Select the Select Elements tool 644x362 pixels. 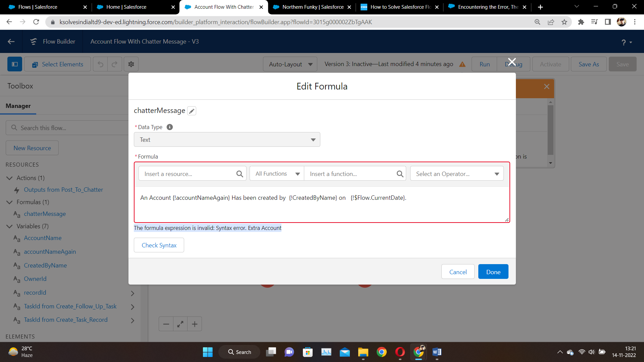pos(57,64)
